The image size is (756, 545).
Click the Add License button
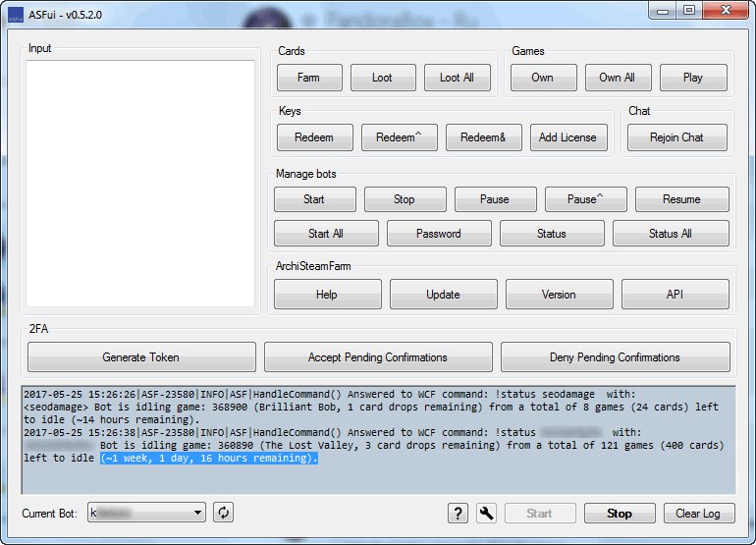coord(568,137)
